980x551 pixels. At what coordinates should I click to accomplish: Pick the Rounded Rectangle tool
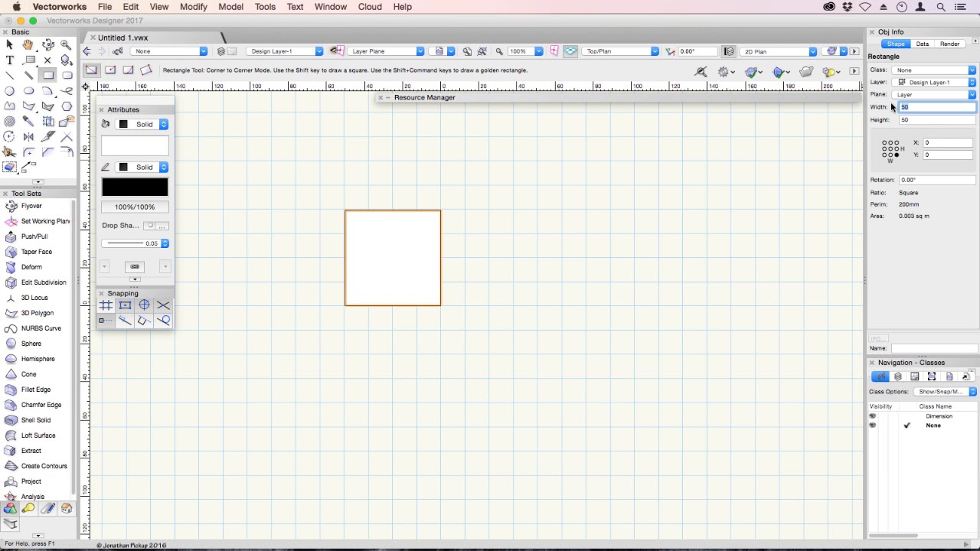67,76
